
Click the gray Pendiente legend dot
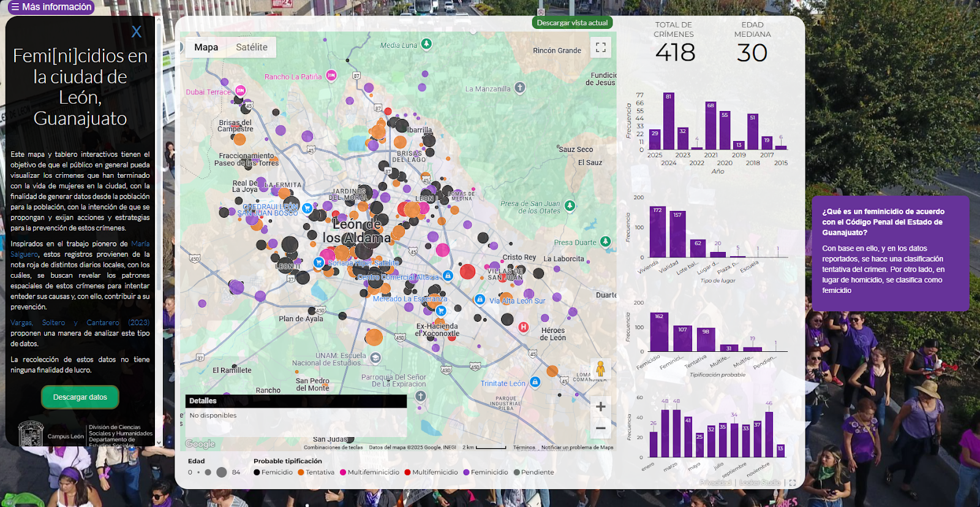(x=516, y=472)
